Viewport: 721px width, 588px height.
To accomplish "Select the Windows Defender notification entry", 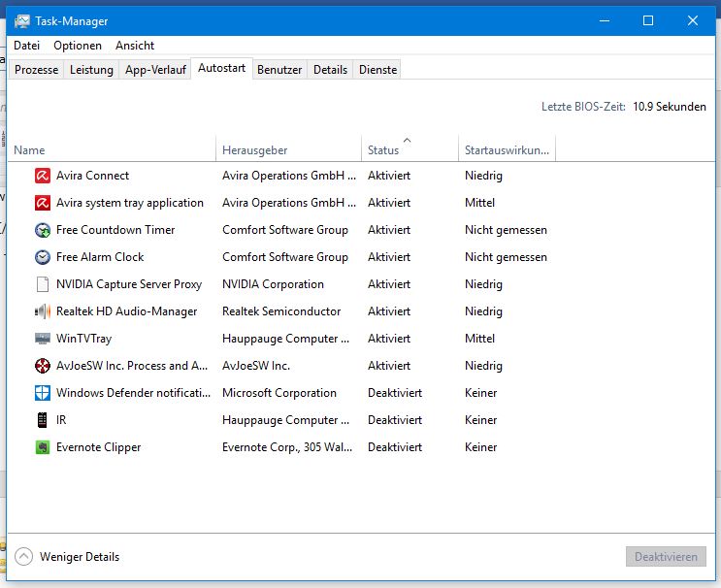I will (133, 393).
